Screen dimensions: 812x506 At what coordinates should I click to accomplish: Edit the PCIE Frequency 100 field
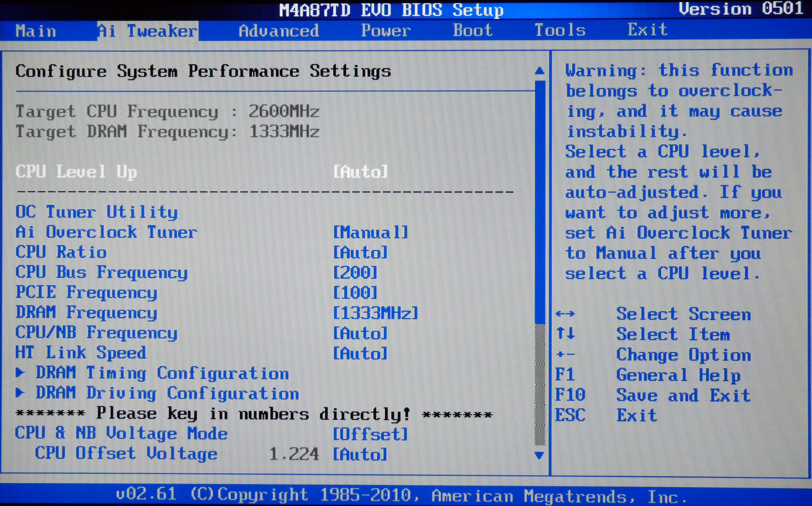pos(355,293)
